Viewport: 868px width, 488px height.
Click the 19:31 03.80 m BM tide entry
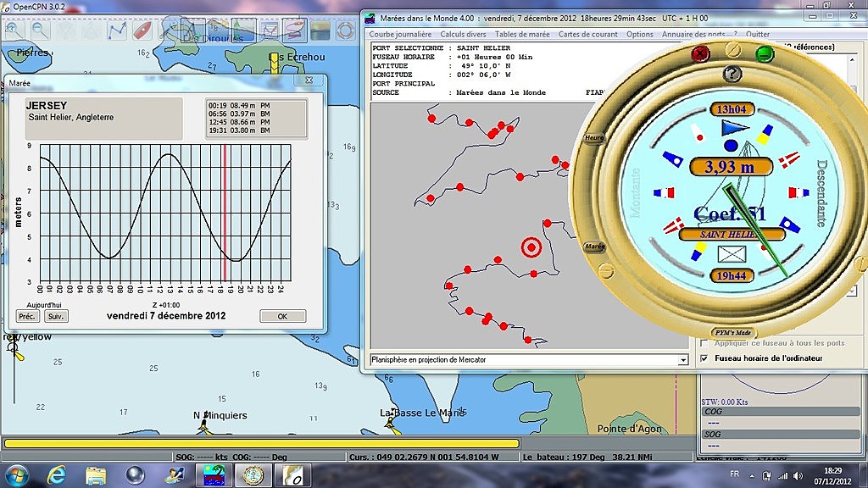239,130
